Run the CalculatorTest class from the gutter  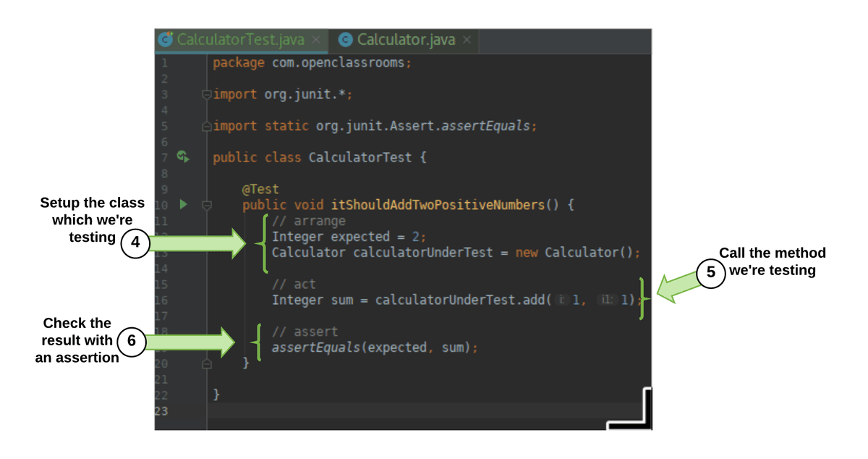[184, 157]
